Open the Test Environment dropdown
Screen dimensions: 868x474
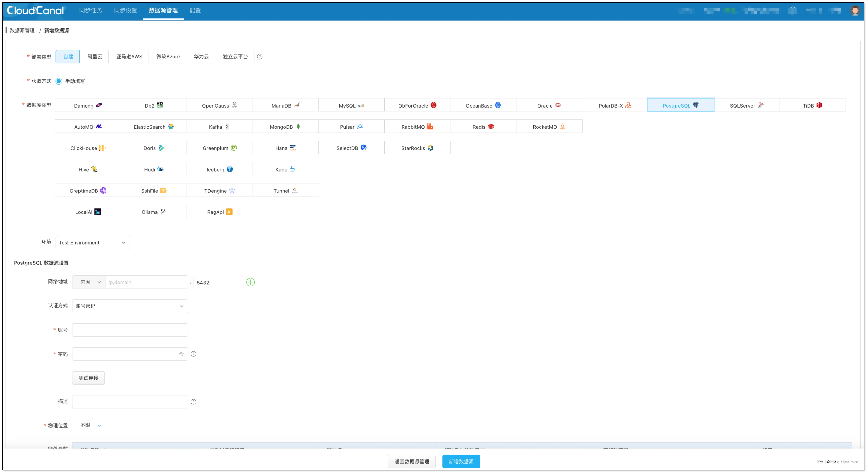92,242
